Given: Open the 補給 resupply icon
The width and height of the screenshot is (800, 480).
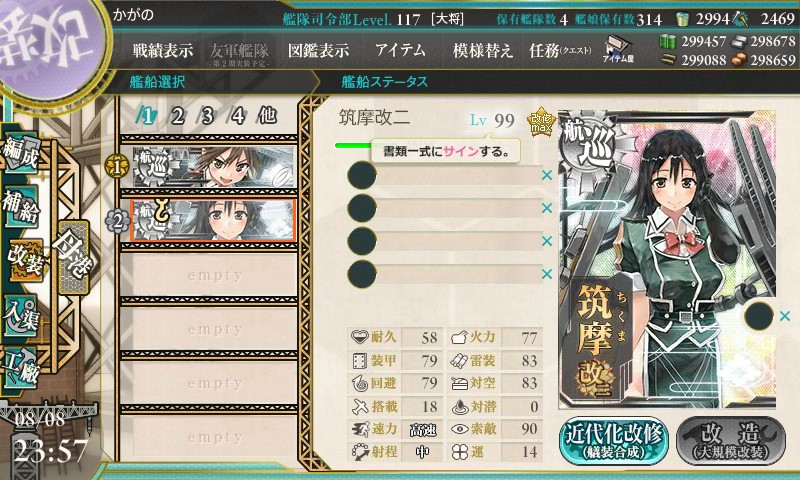Looking at the screenshot, I should tap(21, 206).
